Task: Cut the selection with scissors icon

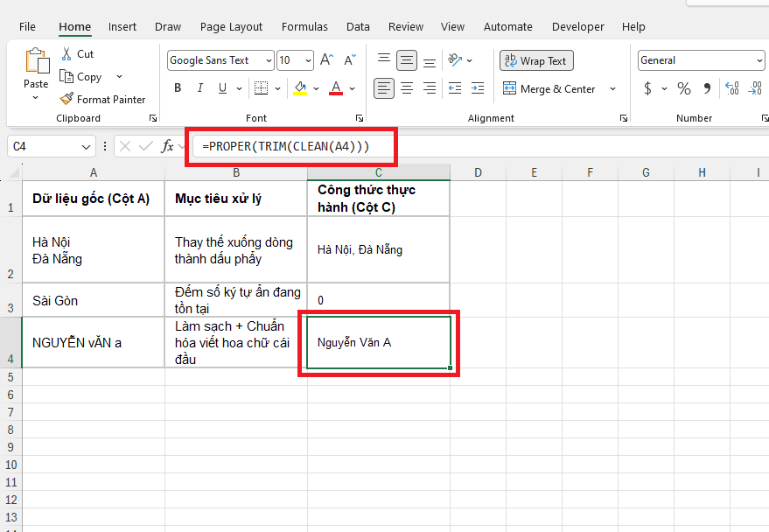Action: click(x=66, y=53)
